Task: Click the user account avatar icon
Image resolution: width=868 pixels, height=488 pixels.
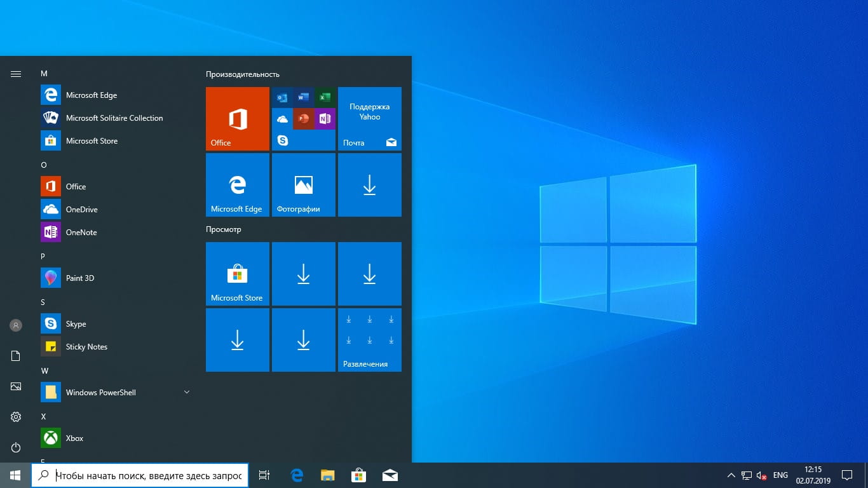Action: pyautogui.click(x=16, y=325)
